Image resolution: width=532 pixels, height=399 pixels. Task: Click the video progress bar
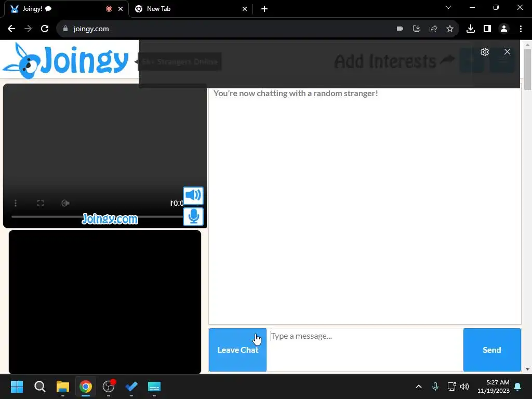coord(97,217)
